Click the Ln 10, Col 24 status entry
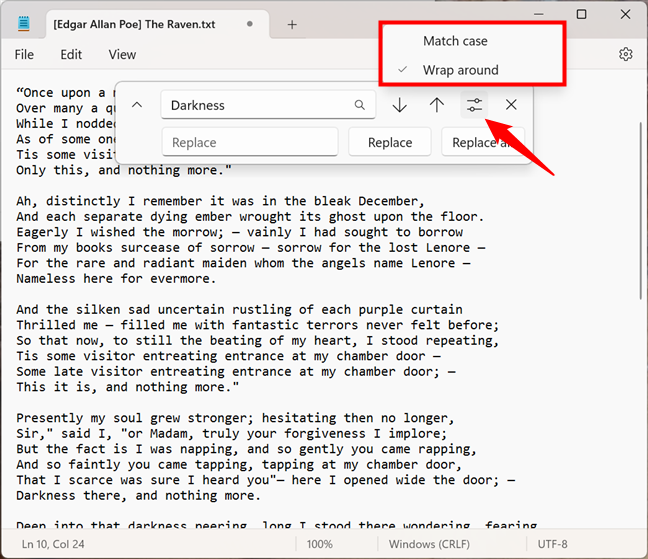Screen dimensions: 648x559 coord(53,544)
